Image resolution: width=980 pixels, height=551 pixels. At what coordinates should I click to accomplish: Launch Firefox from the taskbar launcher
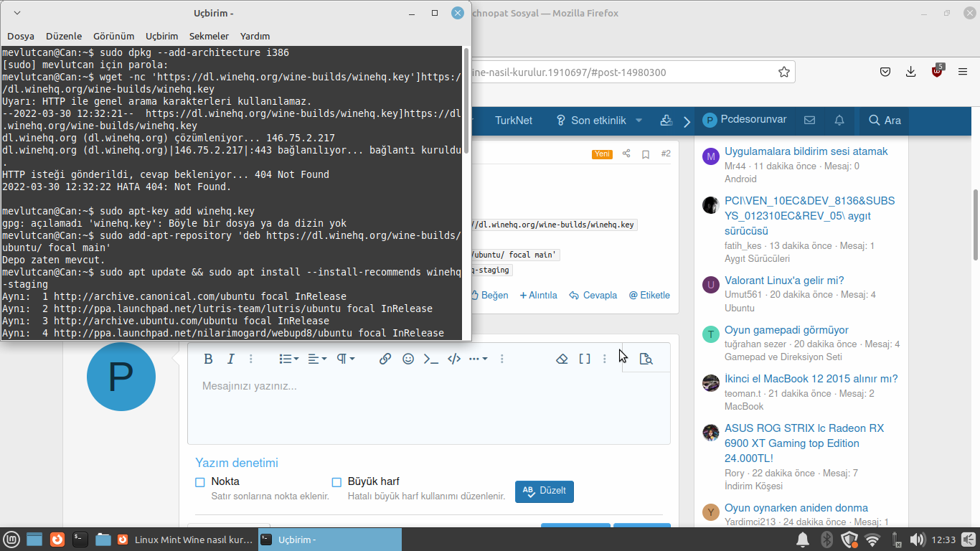[57, 540]
